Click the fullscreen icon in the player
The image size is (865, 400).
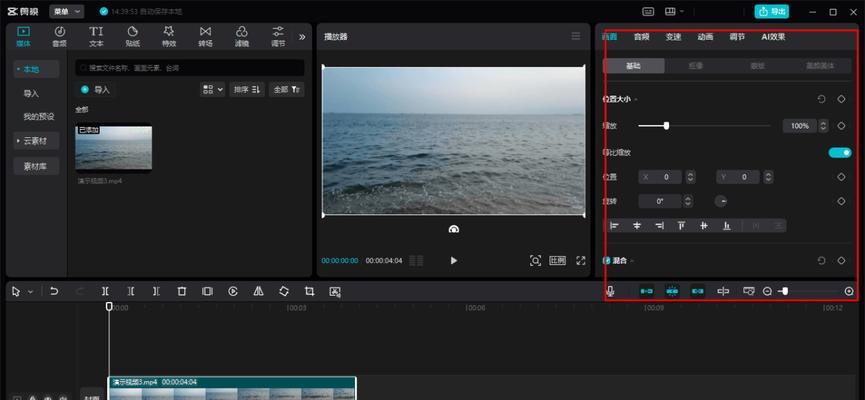(580, 260)
